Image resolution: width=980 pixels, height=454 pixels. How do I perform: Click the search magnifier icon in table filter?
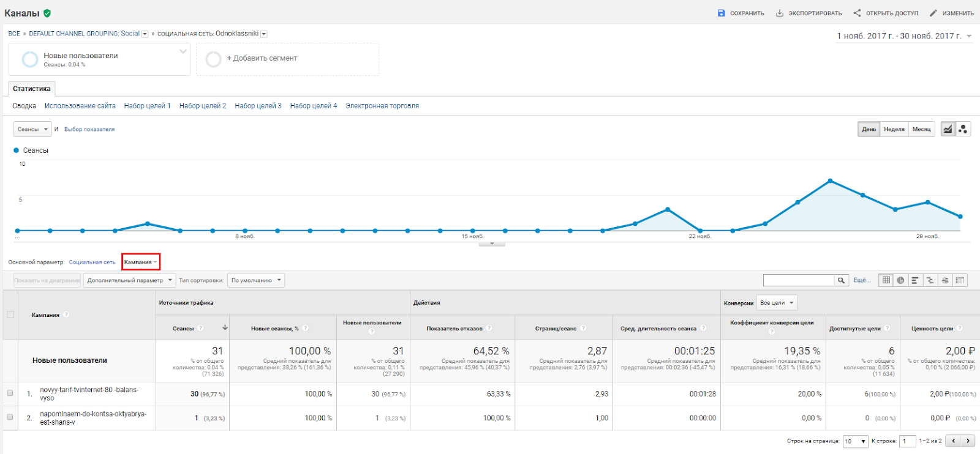pos(842,280)
